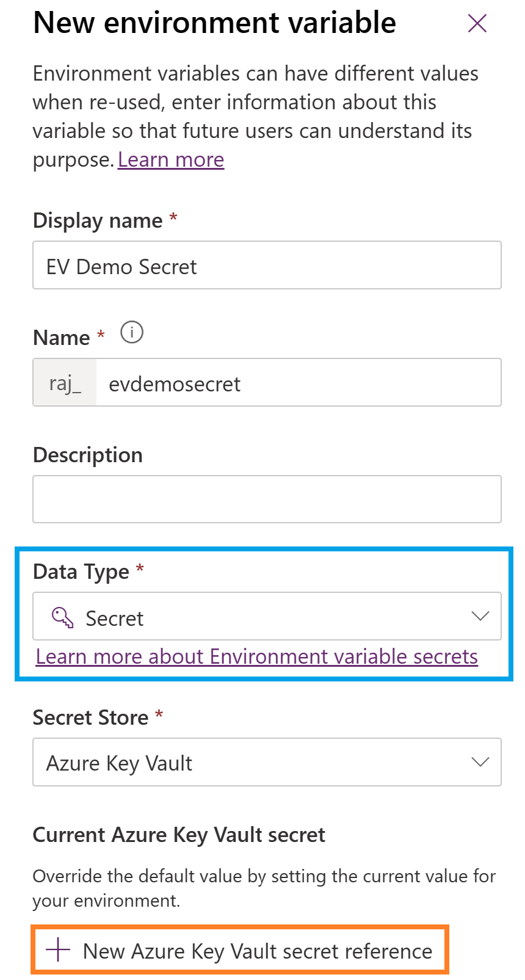Close the New environment variable panel
The width and height of the screenshot is (525, 980).
pos(477,24)
